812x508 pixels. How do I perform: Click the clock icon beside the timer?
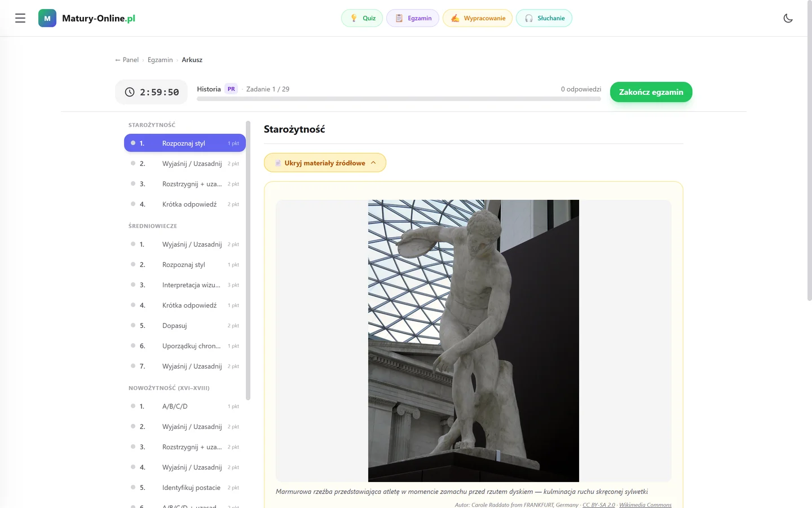[130, 92]
